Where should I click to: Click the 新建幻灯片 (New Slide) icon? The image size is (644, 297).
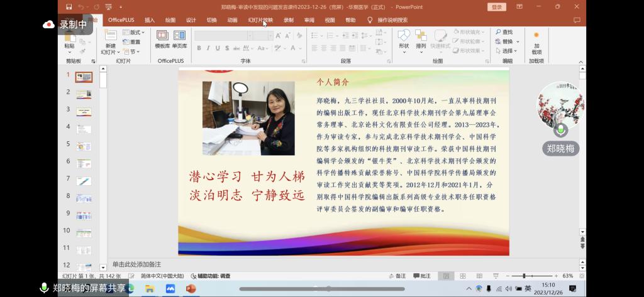click(x=110, y=36)
